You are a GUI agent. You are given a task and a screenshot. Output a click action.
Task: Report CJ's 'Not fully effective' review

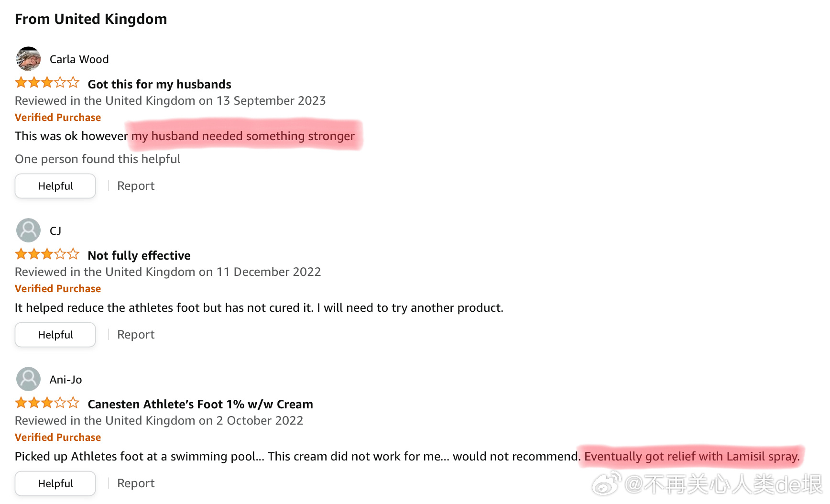pyautogui.click(x=136, y=335)
